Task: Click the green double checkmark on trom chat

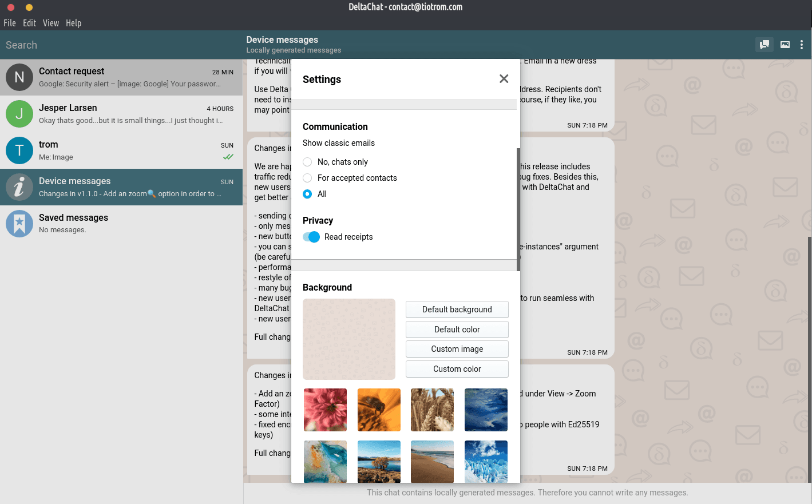Action: click(228, 157)
